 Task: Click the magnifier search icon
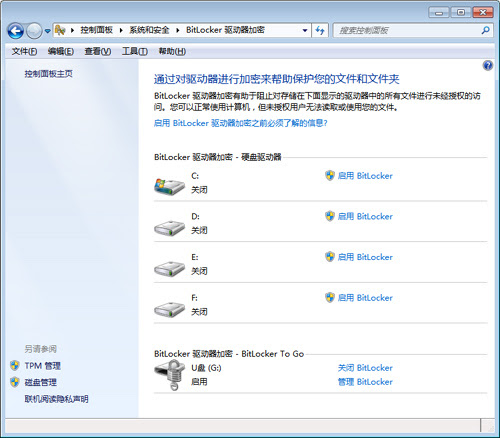pyautogui.click(x=485, y=30)
